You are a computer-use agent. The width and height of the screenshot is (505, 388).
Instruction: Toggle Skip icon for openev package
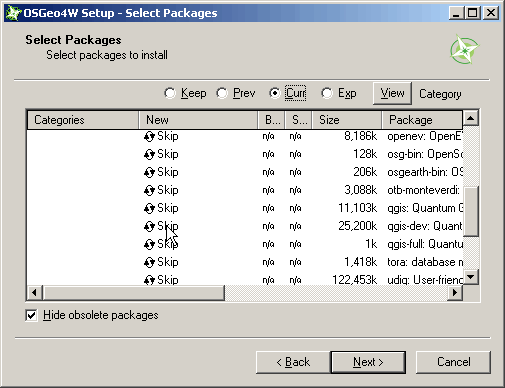(x=149, y=136)
